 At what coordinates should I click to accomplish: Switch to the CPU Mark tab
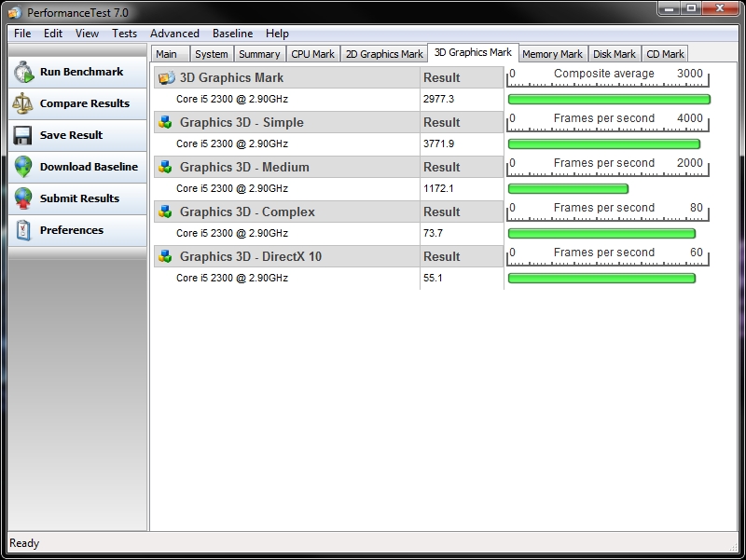coord(313,54)
